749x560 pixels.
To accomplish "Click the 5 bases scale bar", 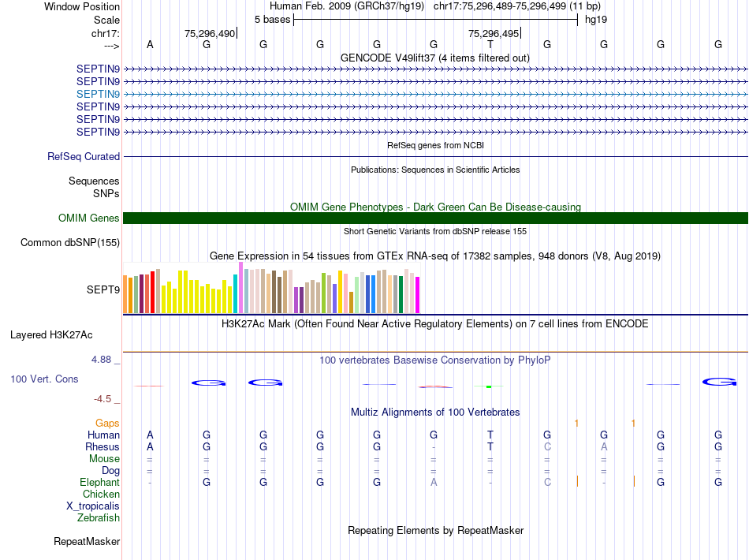I will 436,20.
